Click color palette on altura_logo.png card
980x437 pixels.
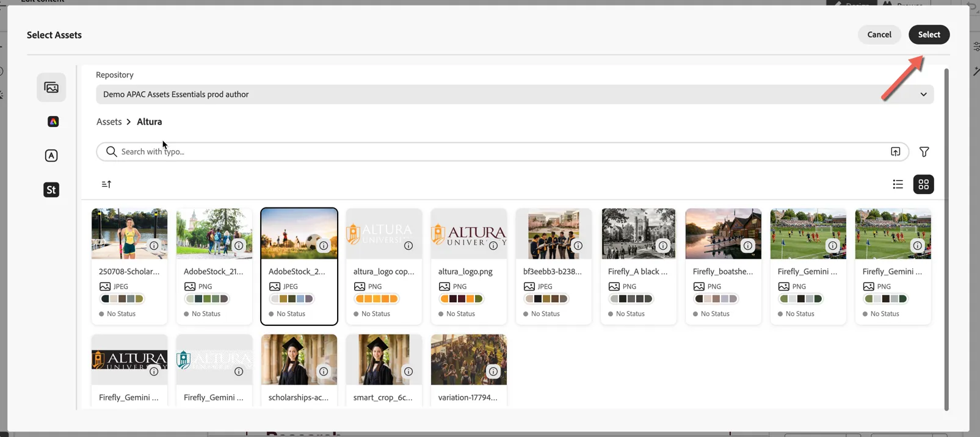click(461, 298)
